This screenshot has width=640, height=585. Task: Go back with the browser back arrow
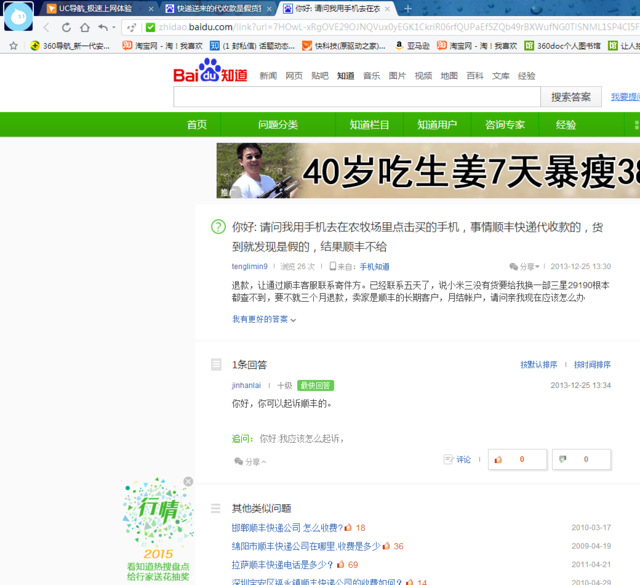point(46,27)
